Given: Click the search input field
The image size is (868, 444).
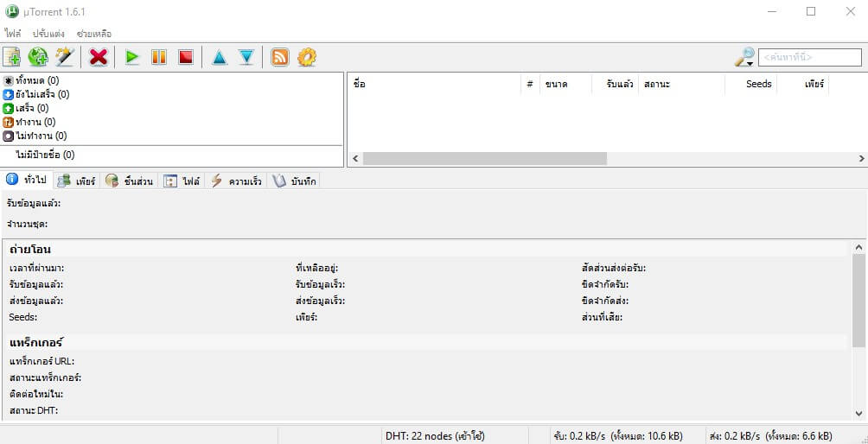Looking at the screenshot, I should pos(809,57).
